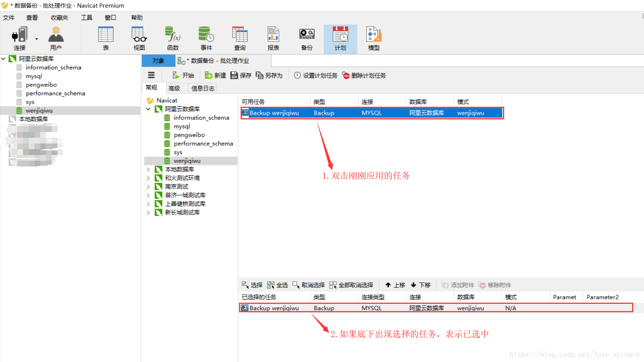Select Backup wenjiqiwu in selected jobs list
The width and height of the screenshot is (644, 362).
point(436,308)
